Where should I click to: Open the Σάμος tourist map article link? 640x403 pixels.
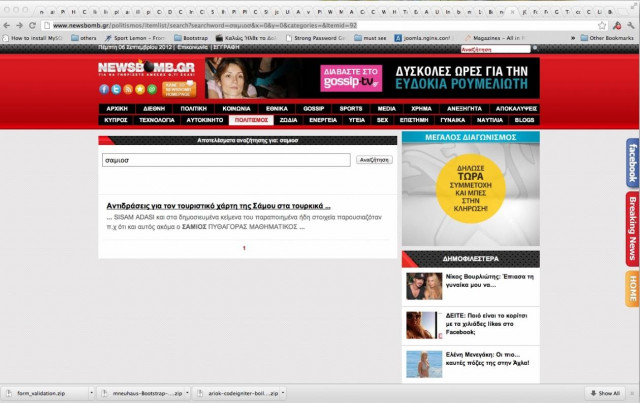(218, 205)
